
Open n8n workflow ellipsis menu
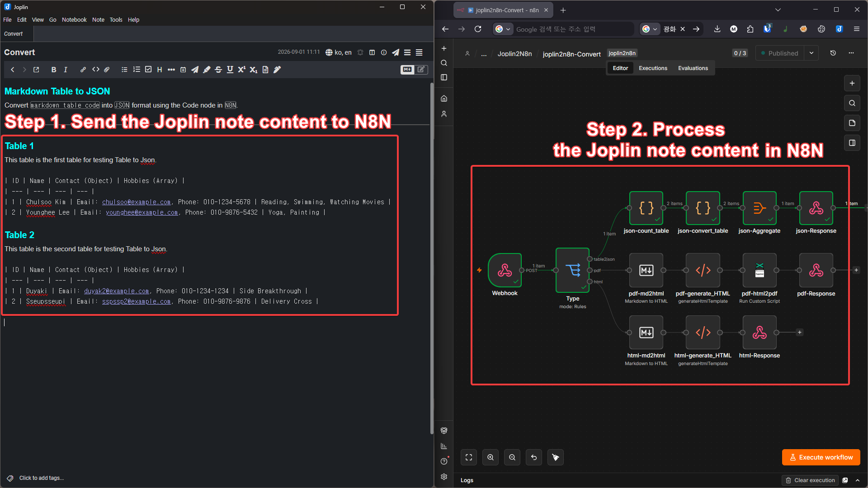click(851, 53)
